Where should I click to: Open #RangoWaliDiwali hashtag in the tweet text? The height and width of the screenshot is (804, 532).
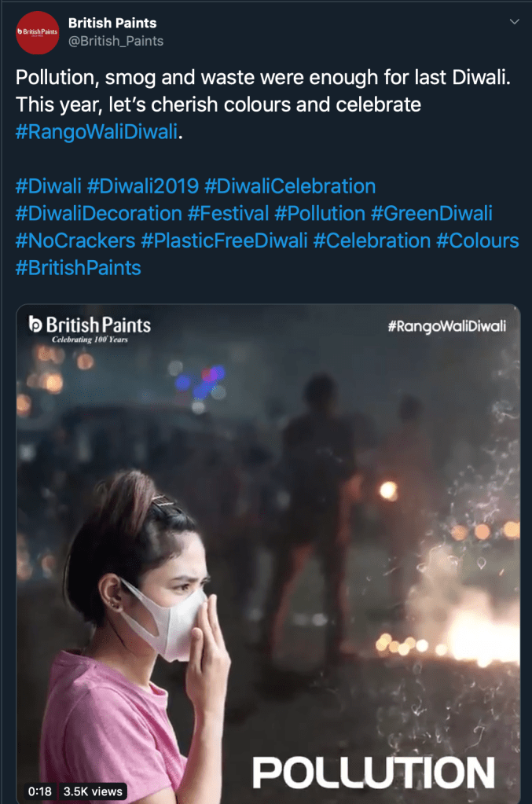(97, 132)
